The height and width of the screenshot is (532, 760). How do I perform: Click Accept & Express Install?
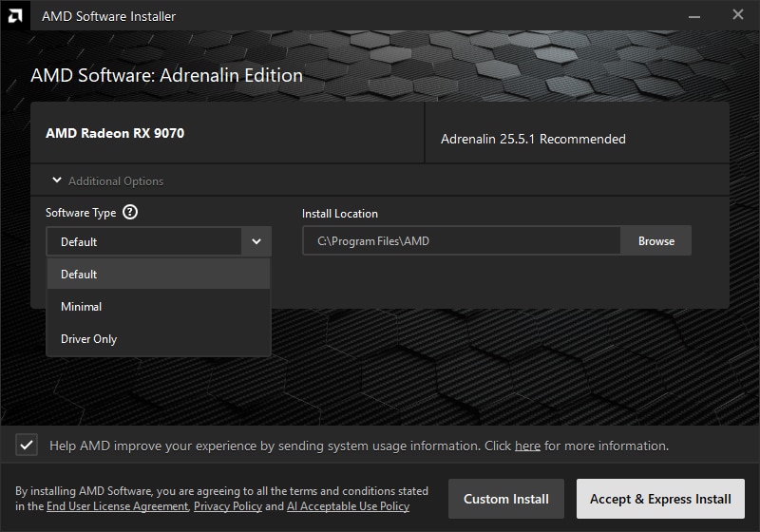660,499
